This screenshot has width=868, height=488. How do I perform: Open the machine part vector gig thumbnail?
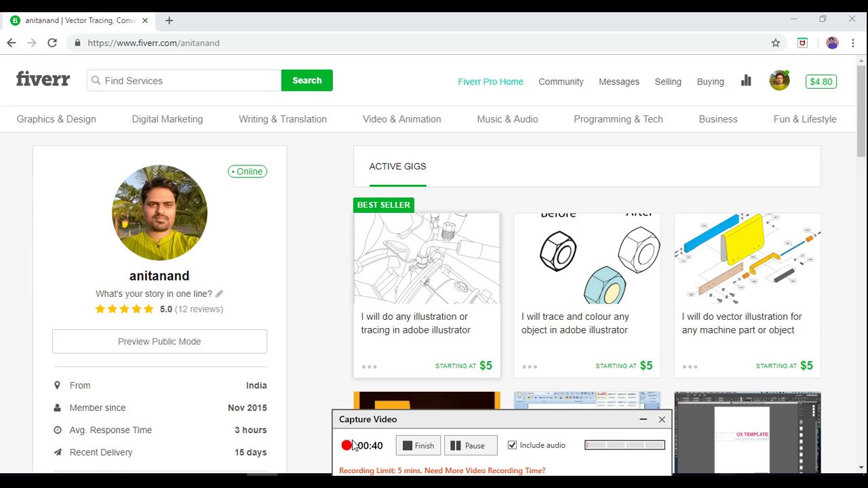747,258
